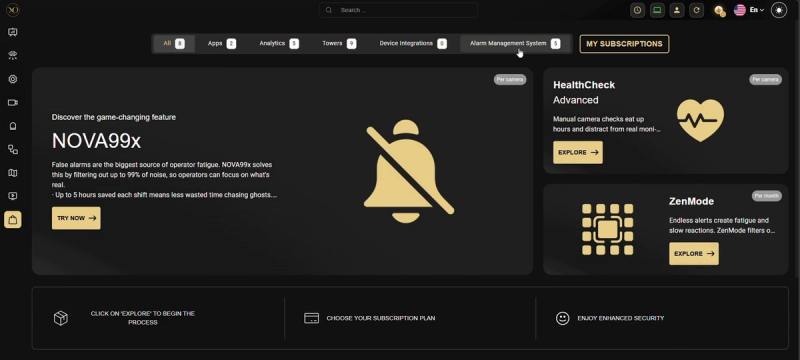Switch to the Apps tab
Image resolution: width=800 pixels, height=360 pixels.
221,43
